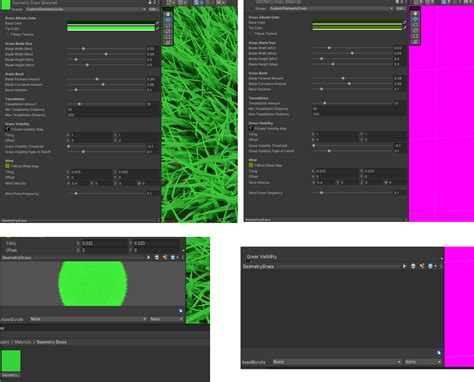Click shader Edit button in magenta inspector
Image resolution: width=474 pixels, height=382 pixels.
pyautogui.click(x=400, y=8)
